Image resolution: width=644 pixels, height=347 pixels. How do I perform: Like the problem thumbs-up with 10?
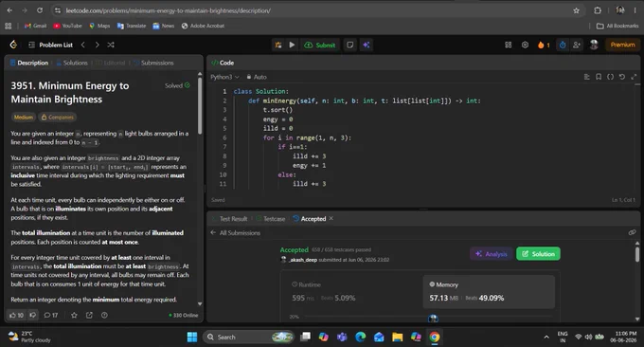[16, 315]
